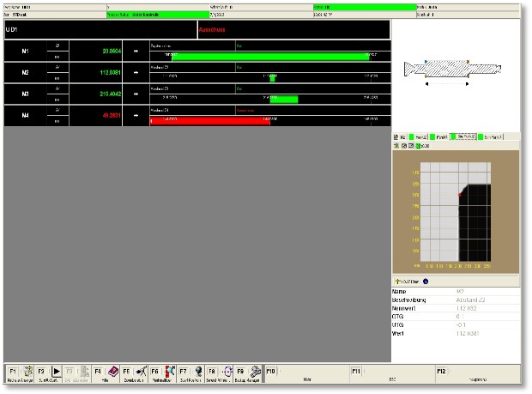
Task: Click the blue info icon below the chart
Action: pyautogui.click(x=426, y=281)
